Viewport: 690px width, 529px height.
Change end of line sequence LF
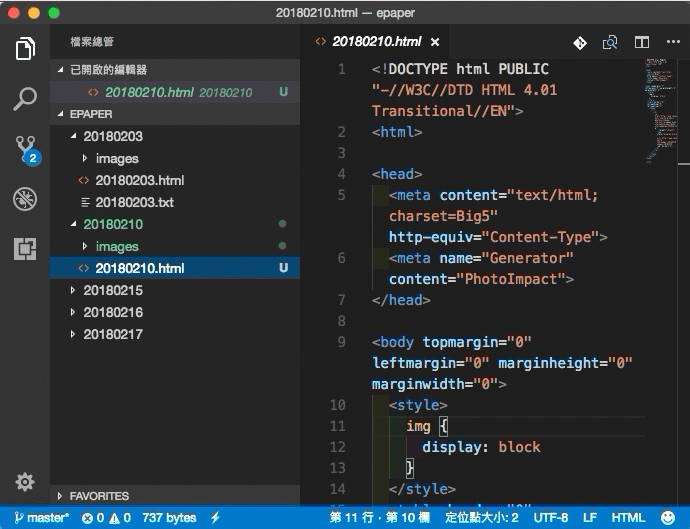[x=590, y=518]
